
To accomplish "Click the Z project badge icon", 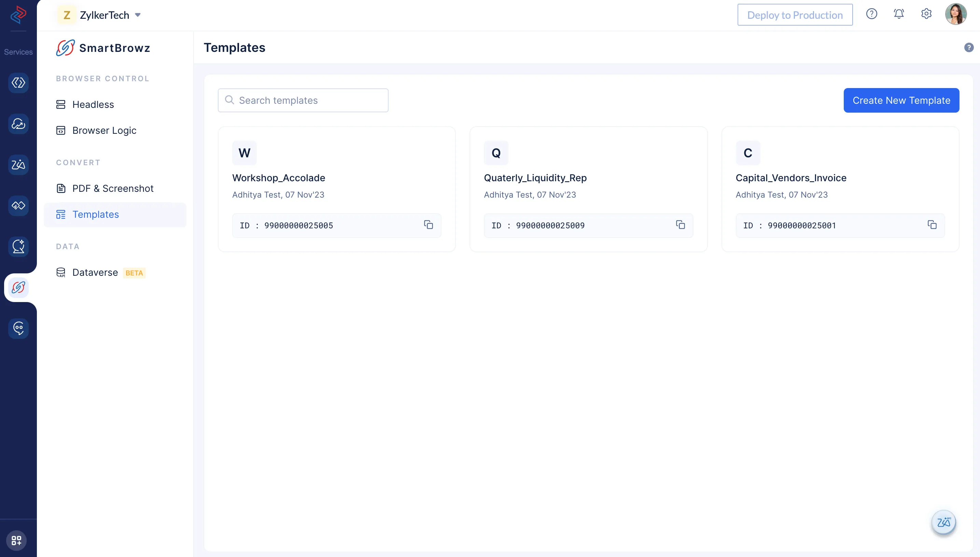I will (x=67, y=15).
